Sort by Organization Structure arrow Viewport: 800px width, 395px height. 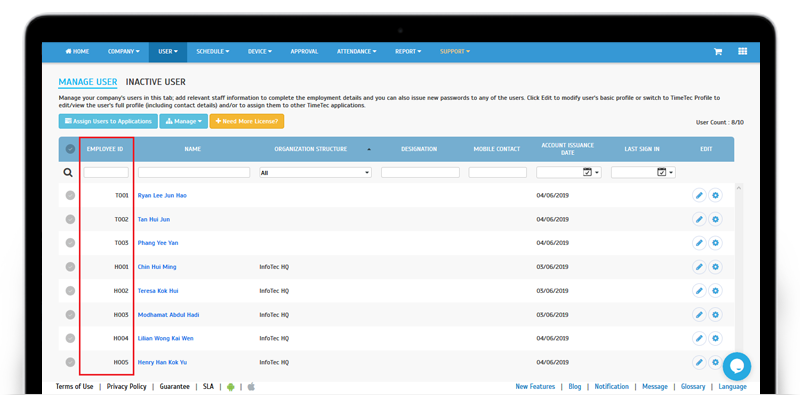pos(369,150)
